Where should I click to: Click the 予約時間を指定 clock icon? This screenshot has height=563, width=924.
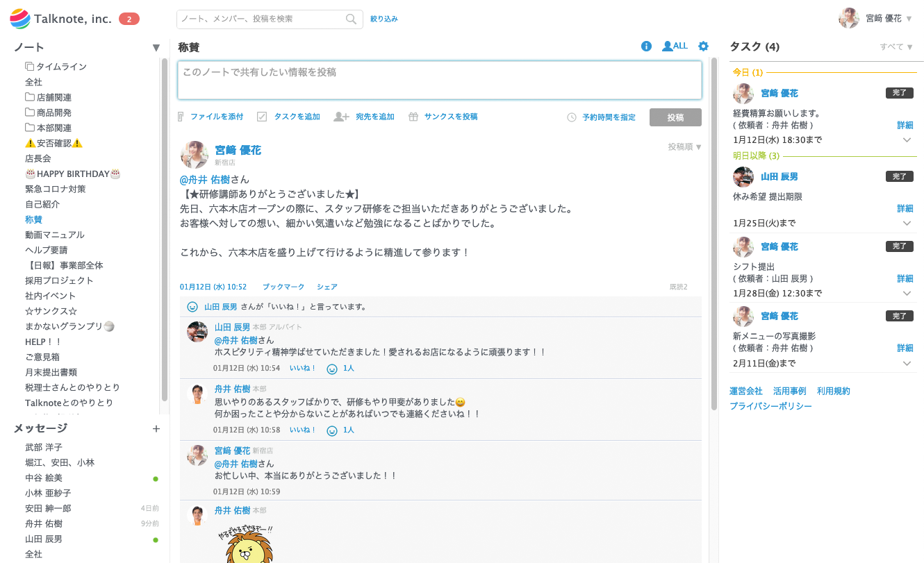[572, 117]
